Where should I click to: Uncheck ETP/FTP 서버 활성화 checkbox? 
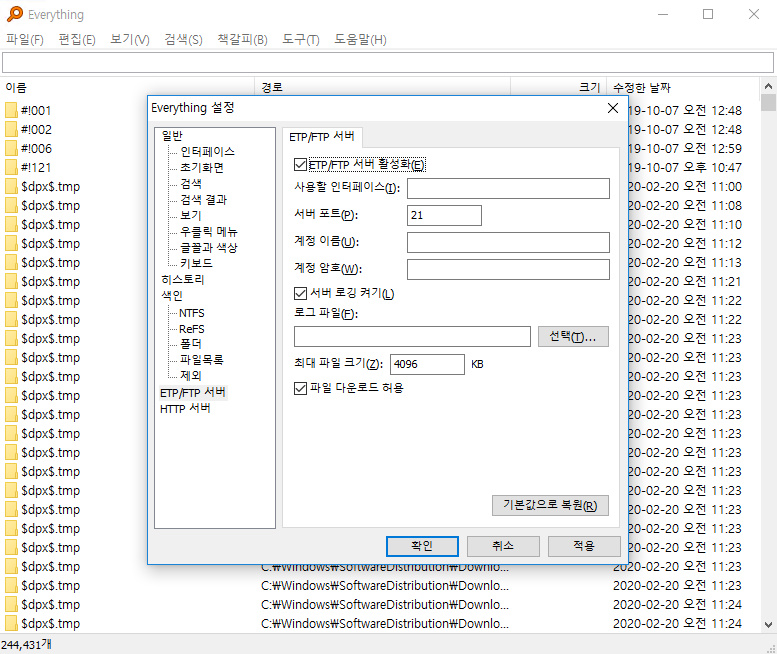point(300,164)
